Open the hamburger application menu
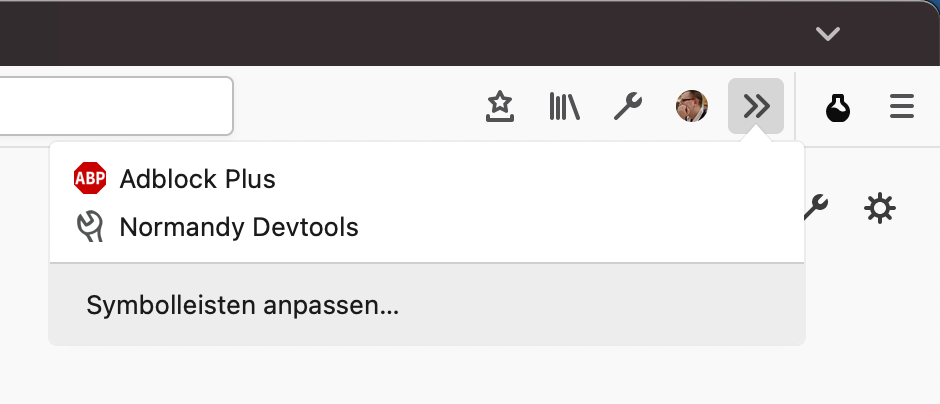This screenshot has height=404, width=940. tap(902, 106)
